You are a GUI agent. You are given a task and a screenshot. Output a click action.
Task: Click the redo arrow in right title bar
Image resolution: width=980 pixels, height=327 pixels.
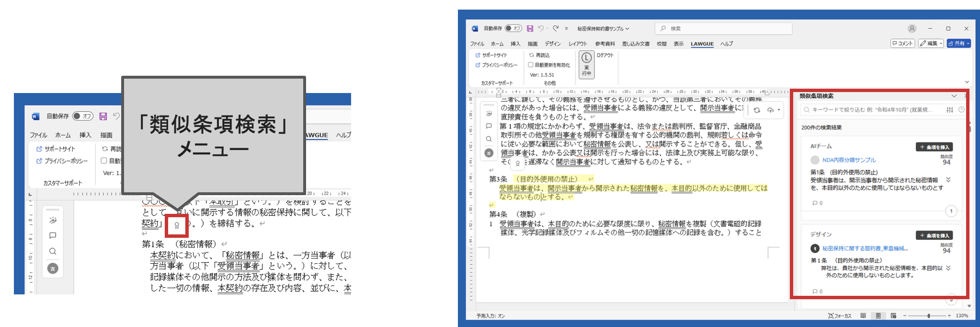[556, 29]
